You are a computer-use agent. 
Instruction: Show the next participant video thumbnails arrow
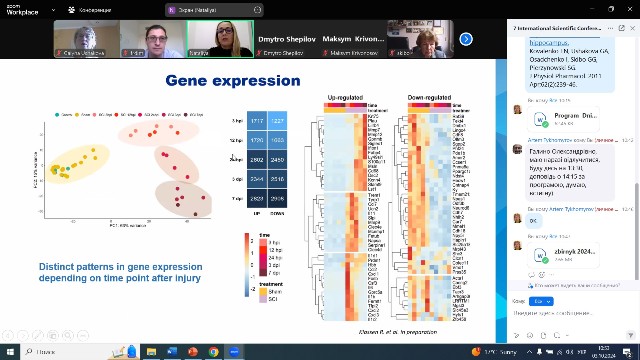coord(466,39)
